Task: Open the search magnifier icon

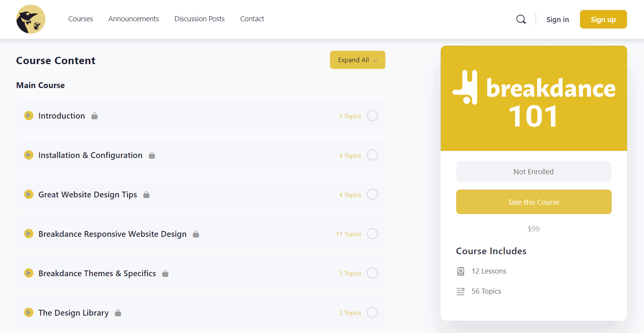Action: (521, 19)
